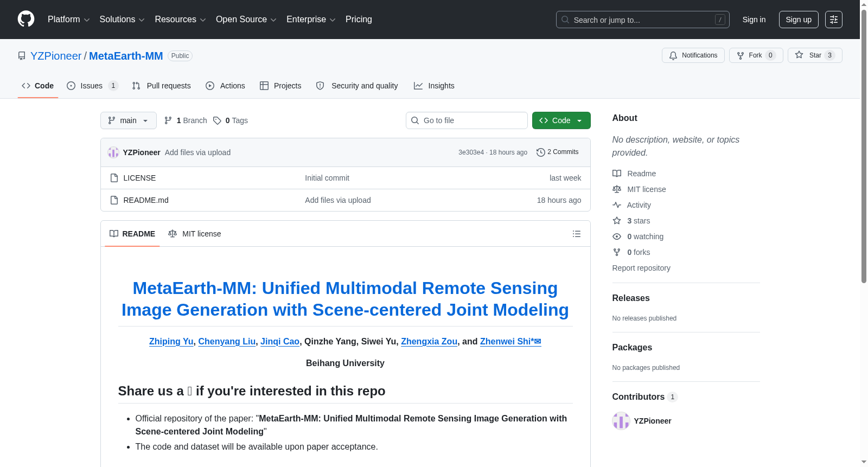Screen dimensions: 868x467
Task: Go to the GitHub homepage via the logo
Action: pos(26,20)
